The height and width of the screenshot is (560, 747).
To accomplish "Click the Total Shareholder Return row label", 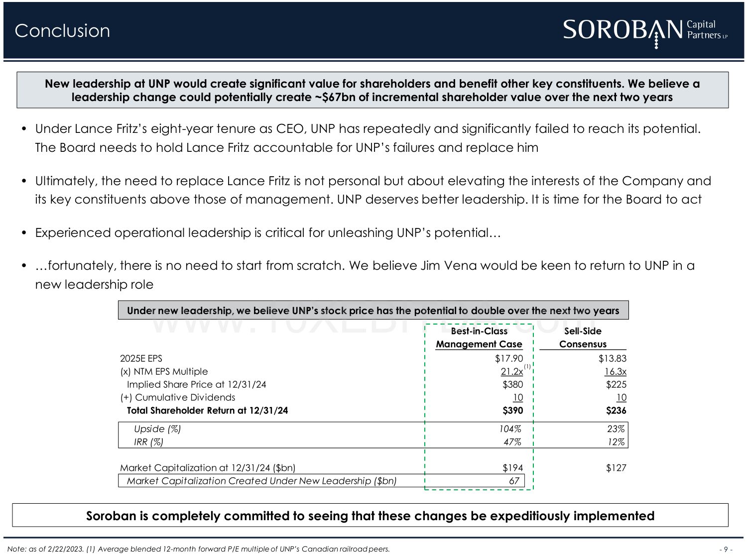I will (207, 411).
